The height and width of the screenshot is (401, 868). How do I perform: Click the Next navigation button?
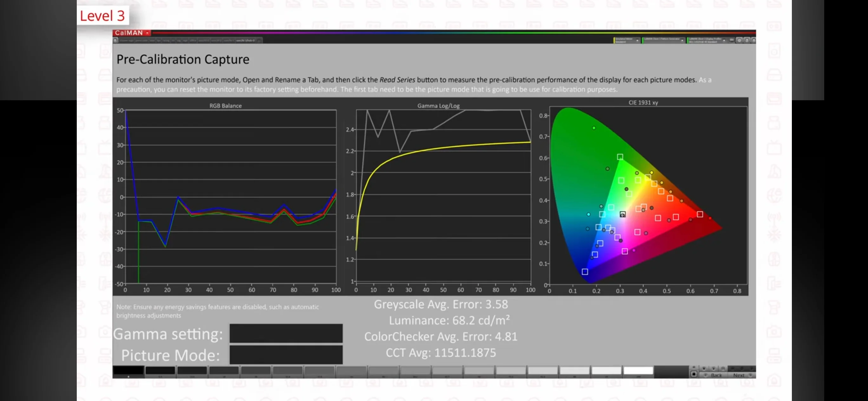[x=742, y=375]
